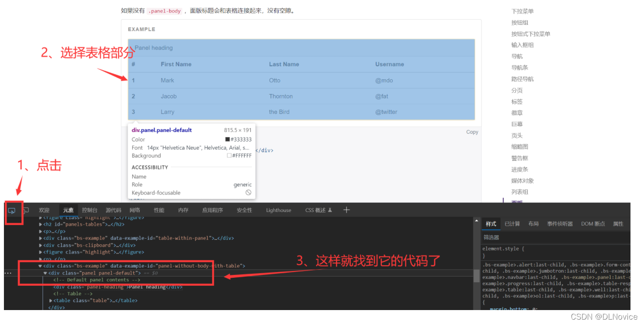Open the 事件侦听器 tab

pos(560,224)
